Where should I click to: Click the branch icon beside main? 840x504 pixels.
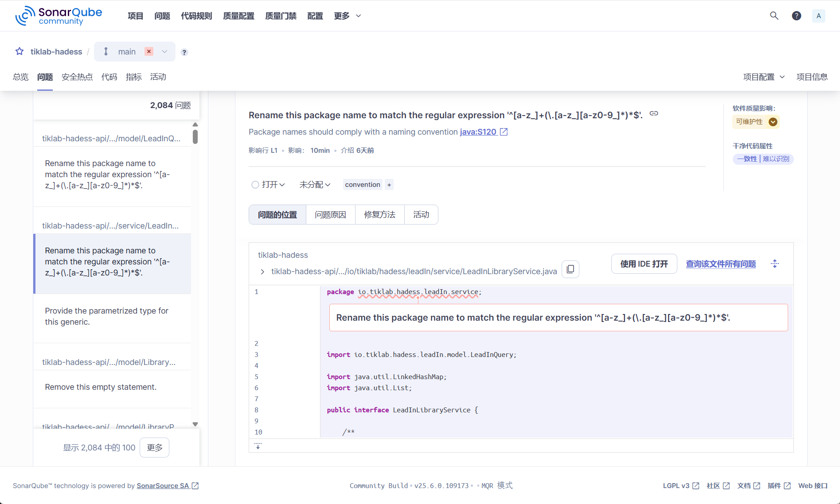(x=106, y=51)
